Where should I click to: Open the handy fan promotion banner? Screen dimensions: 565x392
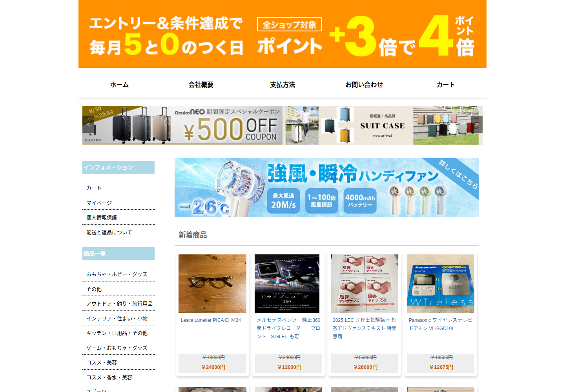pyautogui.click(x=326, y=187)
